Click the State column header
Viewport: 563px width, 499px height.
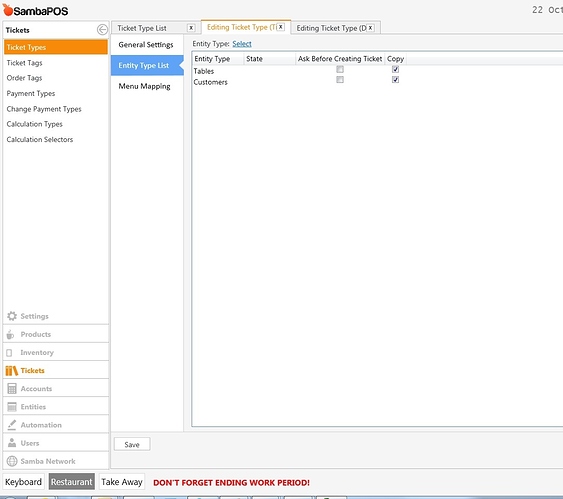(x=269, y=59)
